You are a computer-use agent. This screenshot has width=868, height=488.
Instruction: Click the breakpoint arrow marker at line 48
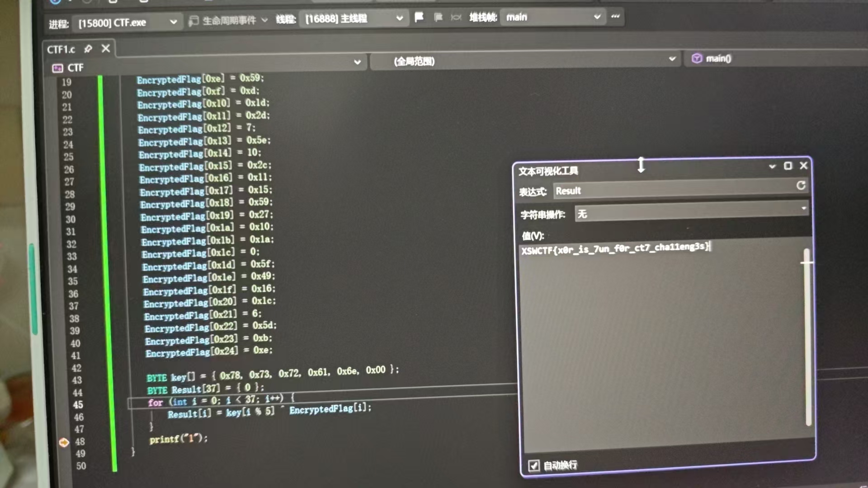click(x=64, y=442)
